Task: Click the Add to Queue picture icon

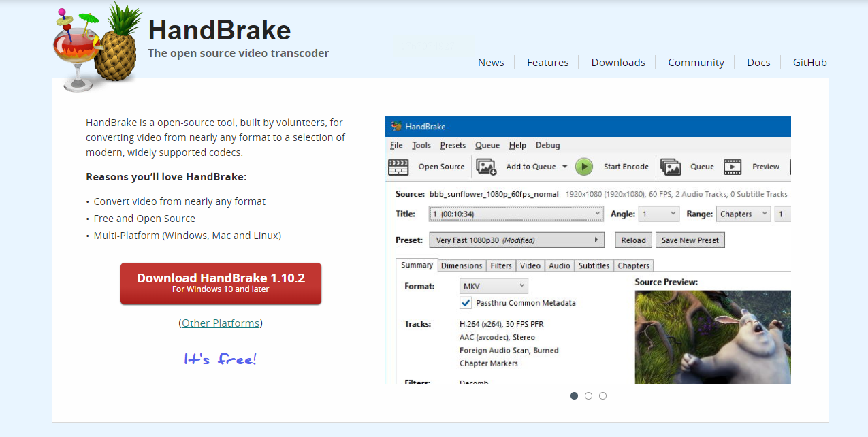Action: (486, 167)
